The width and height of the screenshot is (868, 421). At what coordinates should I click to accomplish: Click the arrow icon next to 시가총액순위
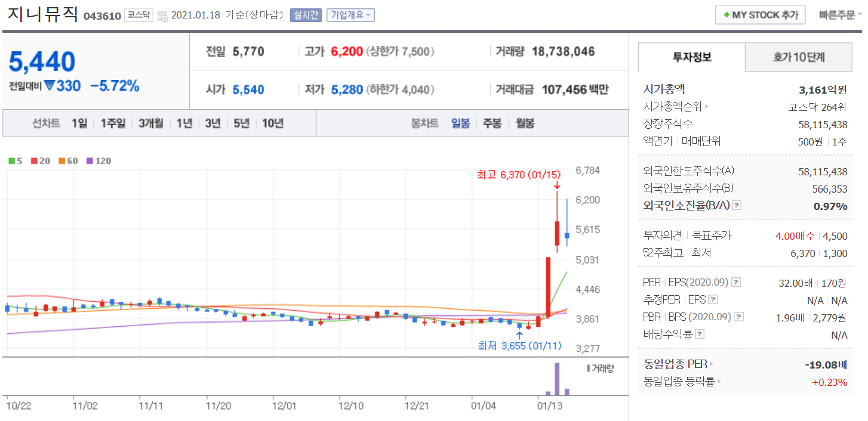click(x=707, y=107)
